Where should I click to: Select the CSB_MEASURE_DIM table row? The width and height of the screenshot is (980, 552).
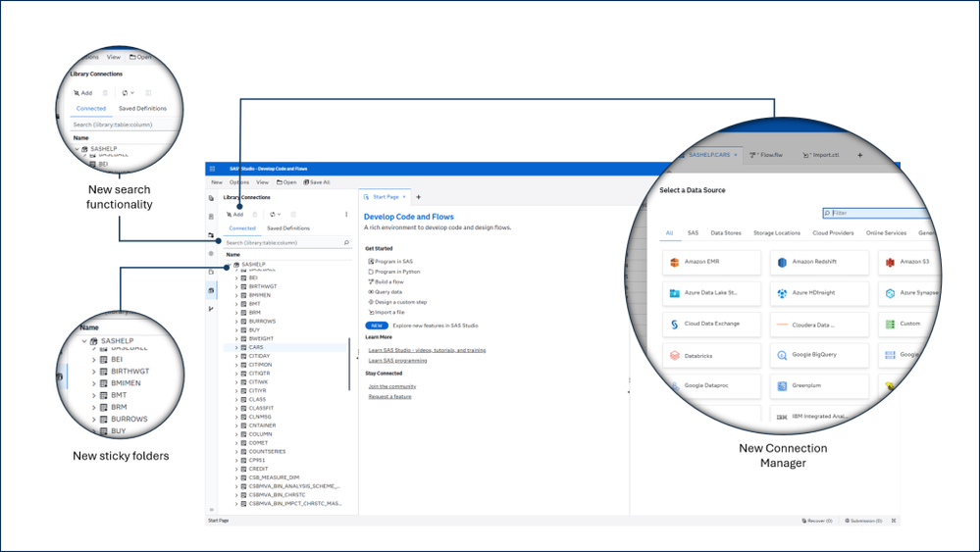coord(287,477)
